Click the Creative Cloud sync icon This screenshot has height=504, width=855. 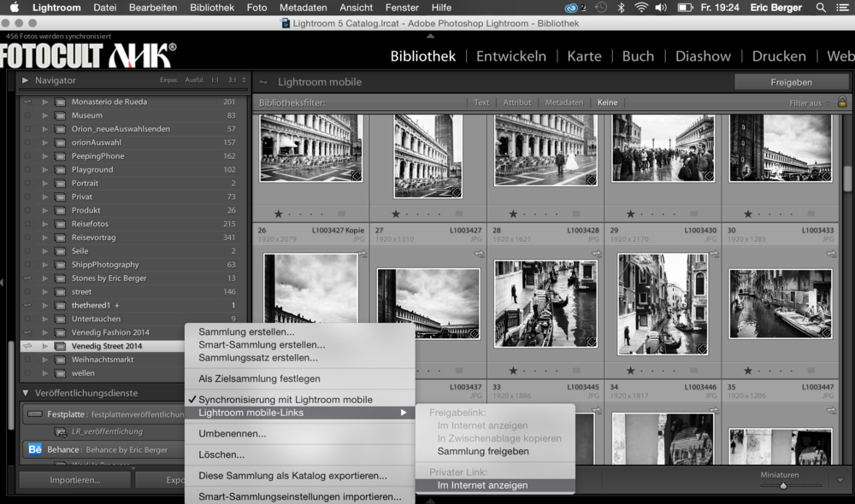click(x=570, y=8)
